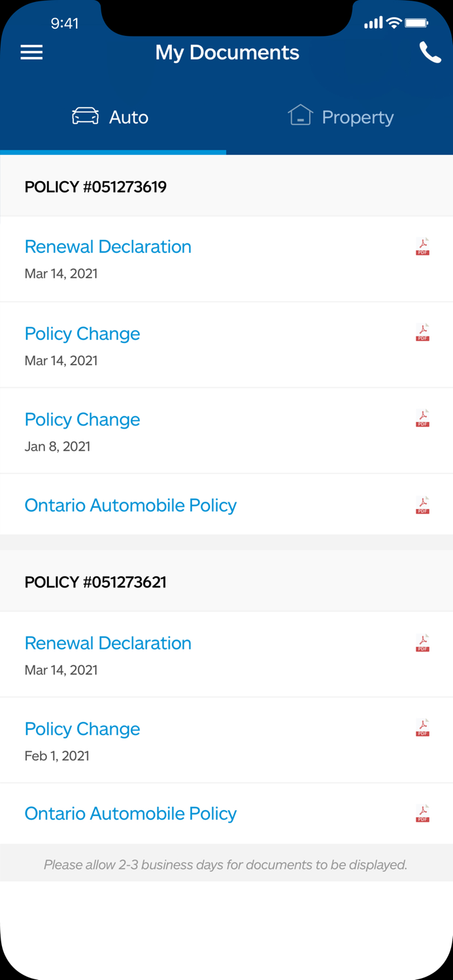Open the Policy Change link dated Mar 14, 2021

coord(82,334)
